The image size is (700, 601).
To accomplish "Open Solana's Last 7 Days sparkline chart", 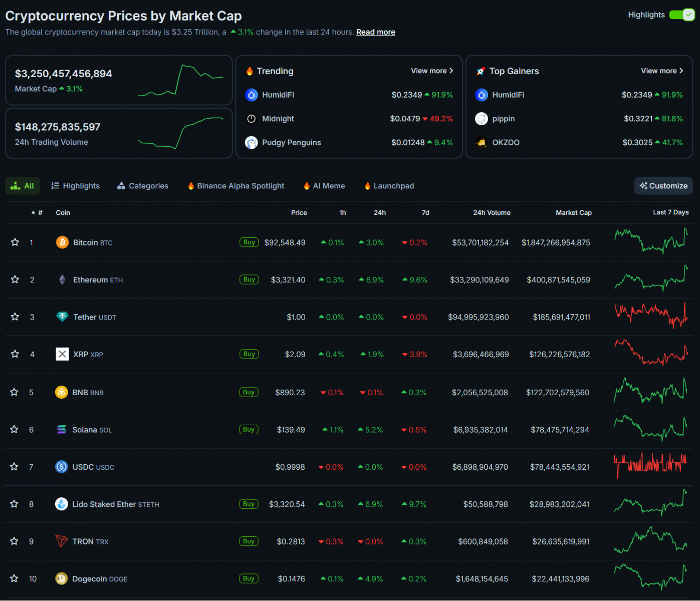I will click(x=650, y=428).
